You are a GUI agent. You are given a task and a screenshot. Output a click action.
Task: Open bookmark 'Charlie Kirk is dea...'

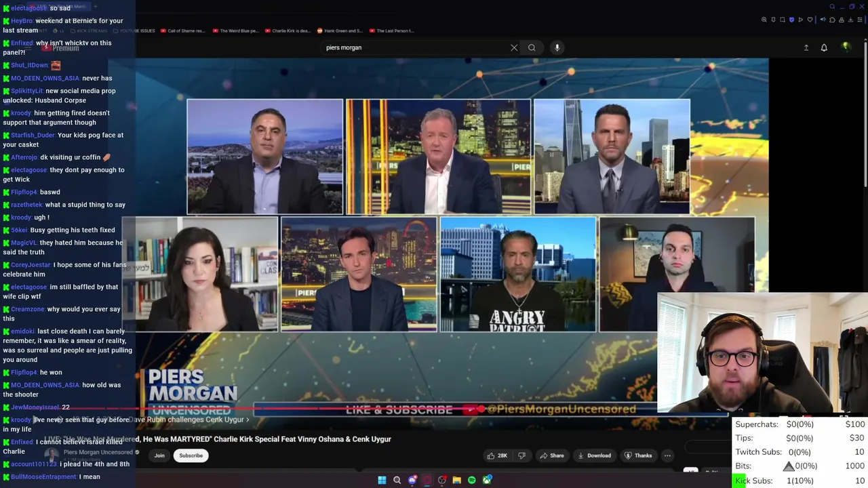(x=288, y=30)
